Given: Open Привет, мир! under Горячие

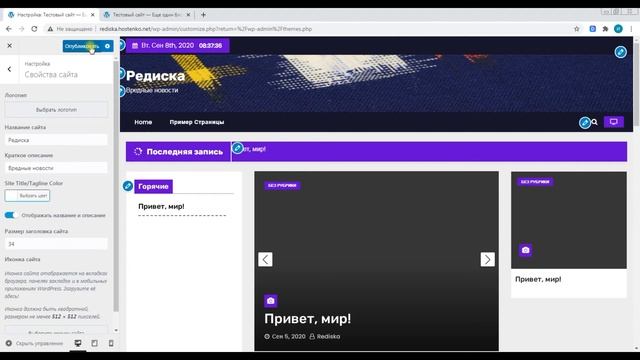Looking at the screenshot, I should [x=161, y=207].
